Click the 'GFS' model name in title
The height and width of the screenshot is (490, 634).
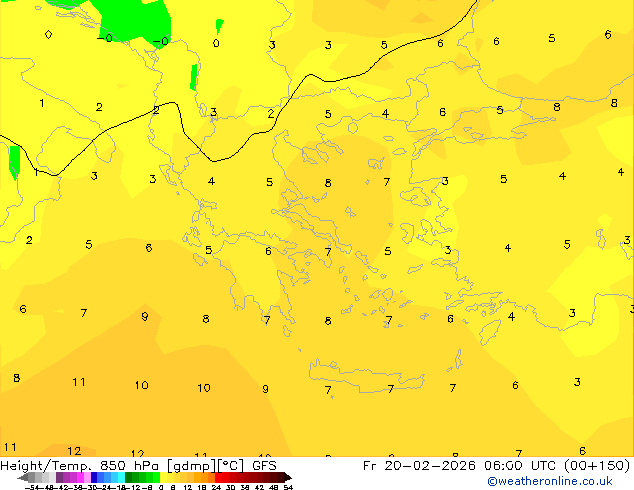tap(264, 466)
